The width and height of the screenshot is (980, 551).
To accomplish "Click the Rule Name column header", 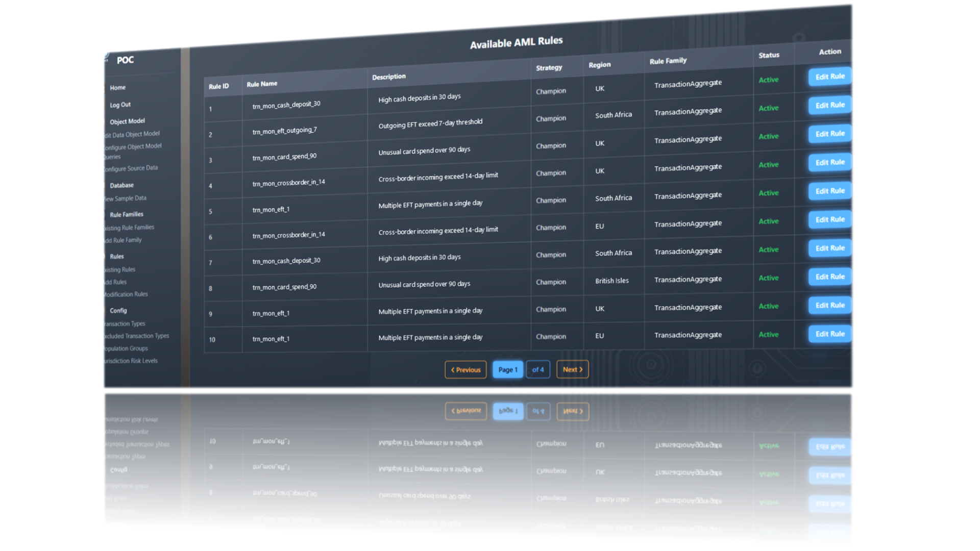I will tap(262, 84).
